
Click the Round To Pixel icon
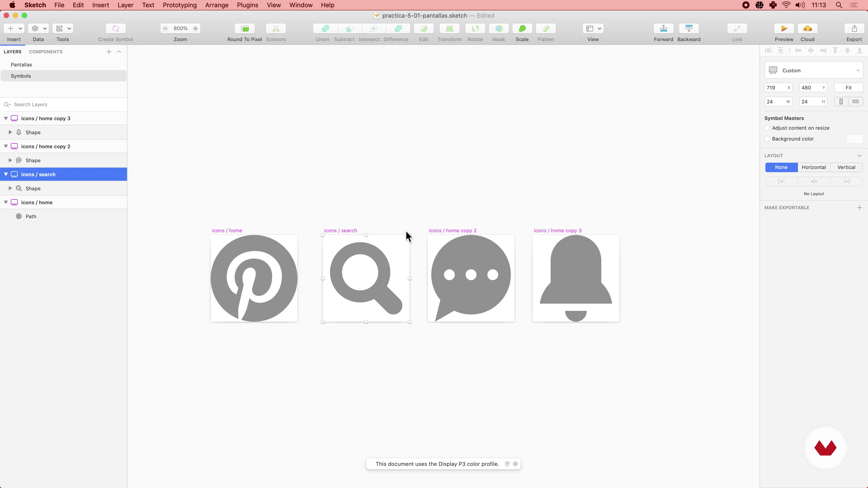click(245, 29)
